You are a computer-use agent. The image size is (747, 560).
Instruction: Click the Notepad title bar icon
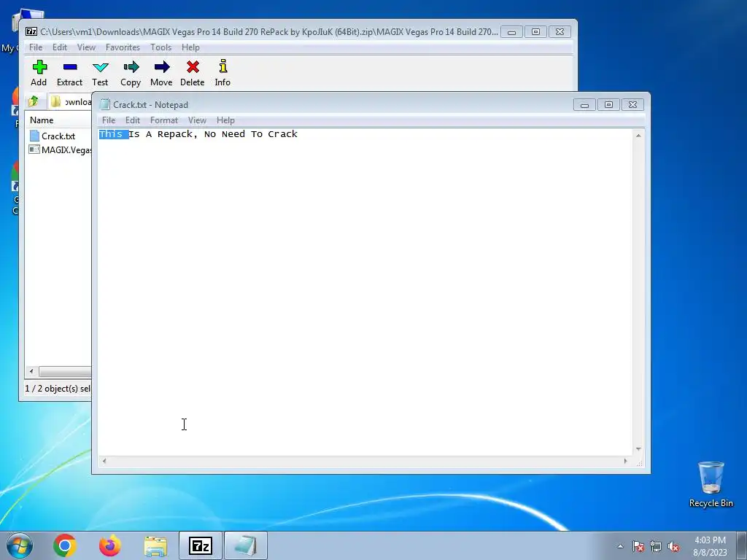(105, 105)
